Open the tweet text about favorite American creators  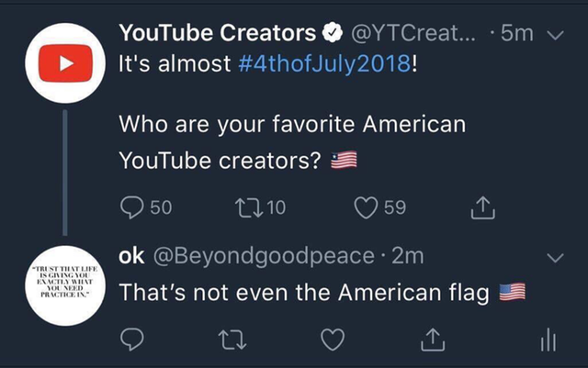click(x=292, y=142)
